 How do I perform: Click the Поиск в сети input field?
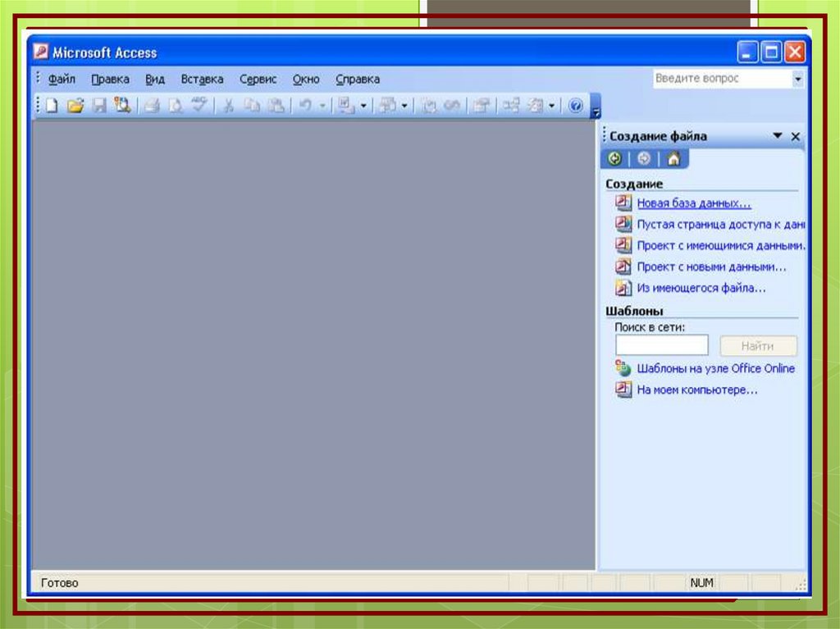662,345
